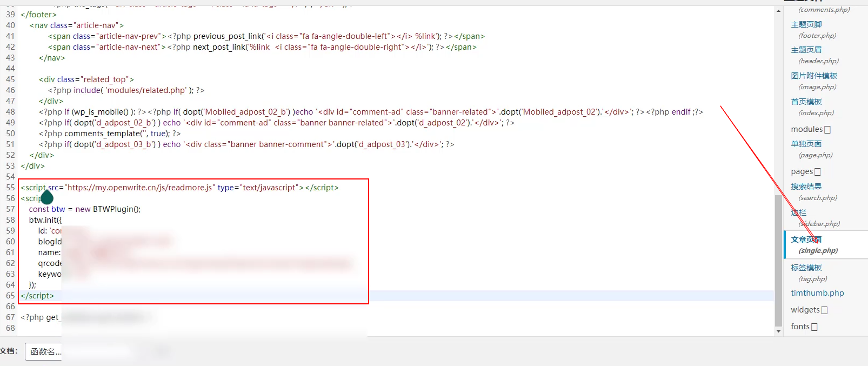Click the related_top div code line
The height and width of the screenshot is (366, 868).
click(x=86, y=79)
